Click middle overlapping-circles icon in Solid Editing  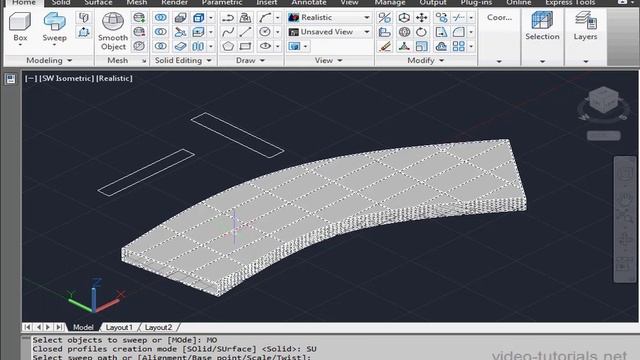point(161,32)
